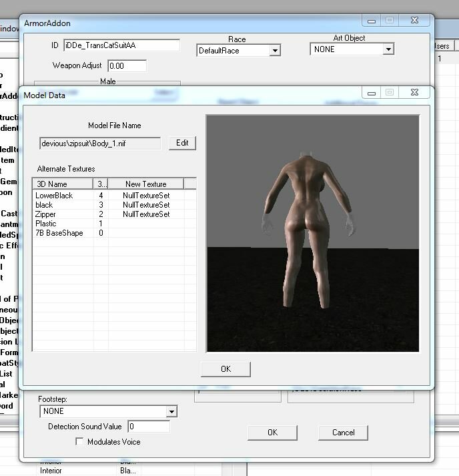Click the Model File Name path field
459x476 pixels.
[100, 144]
